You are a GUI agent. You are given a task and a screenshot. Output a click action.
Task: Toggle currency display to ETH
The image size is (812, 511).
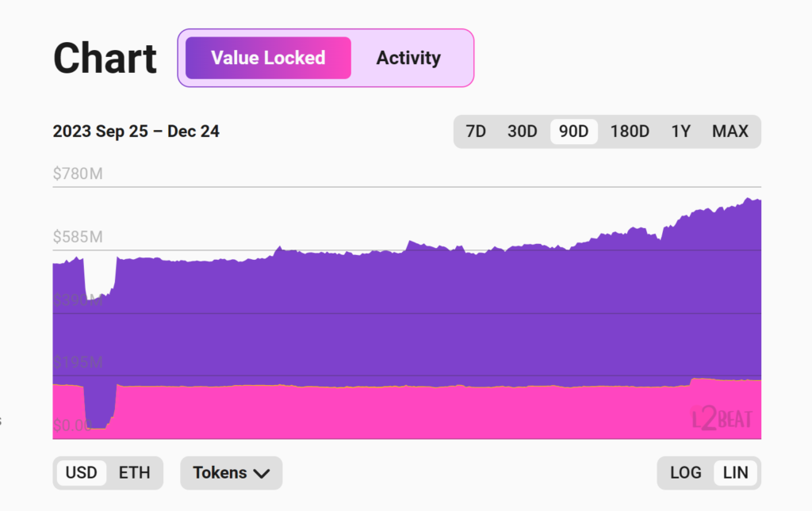(x=134, y=473)
